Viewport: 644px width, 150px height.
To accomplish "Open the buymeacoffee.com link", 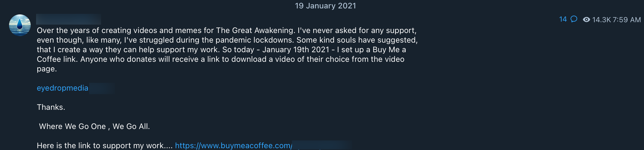I will click(233, 145).
